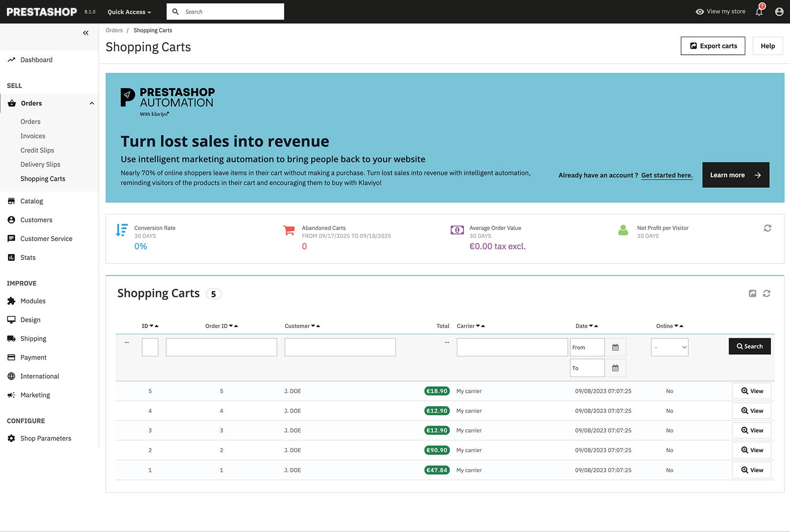
Task: Open the Quick Access dropdown
Action: tap(129, 12)
